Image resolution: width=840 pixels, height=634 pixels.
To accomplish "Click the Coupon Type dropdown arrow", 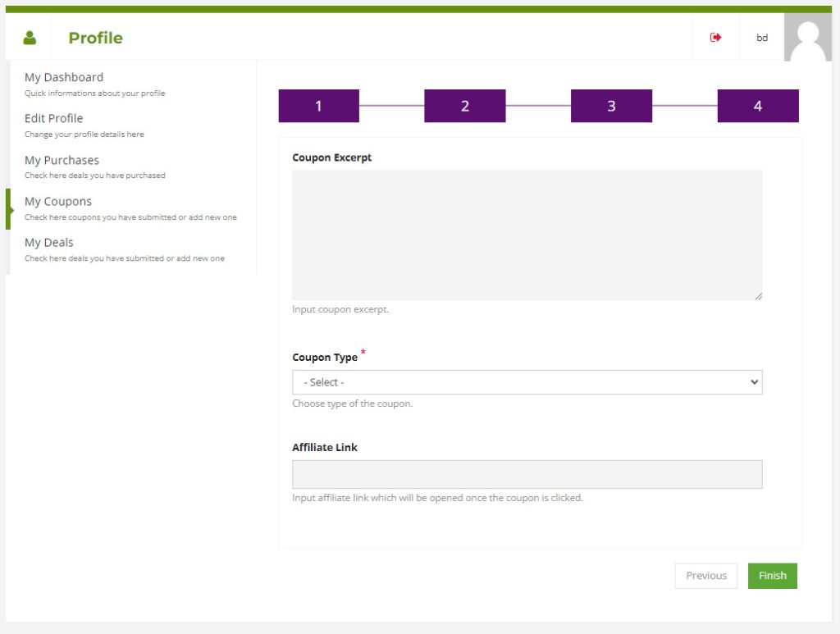I will pyautogui.click(x=754, y=382).
